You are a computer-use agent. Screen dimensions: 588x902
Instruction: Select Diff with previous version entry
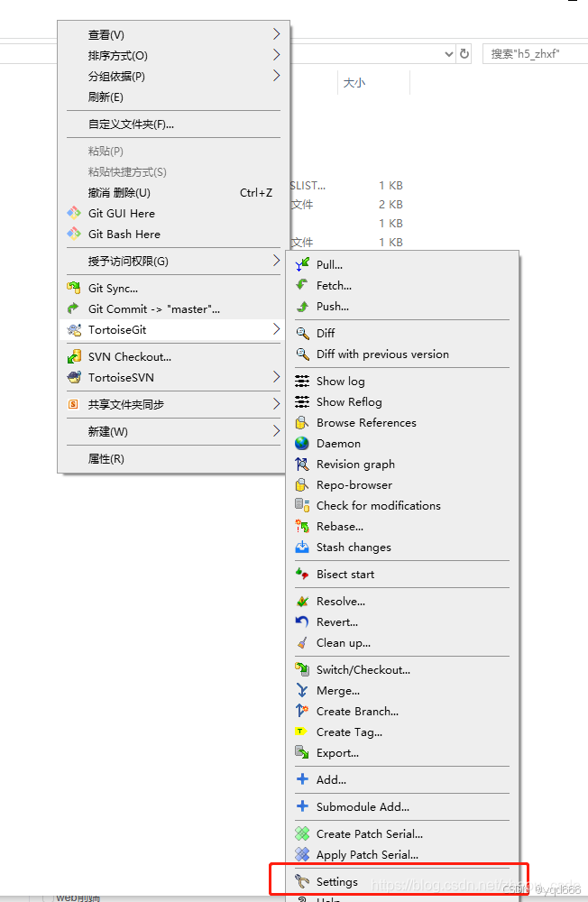click(x=402, y=354)
